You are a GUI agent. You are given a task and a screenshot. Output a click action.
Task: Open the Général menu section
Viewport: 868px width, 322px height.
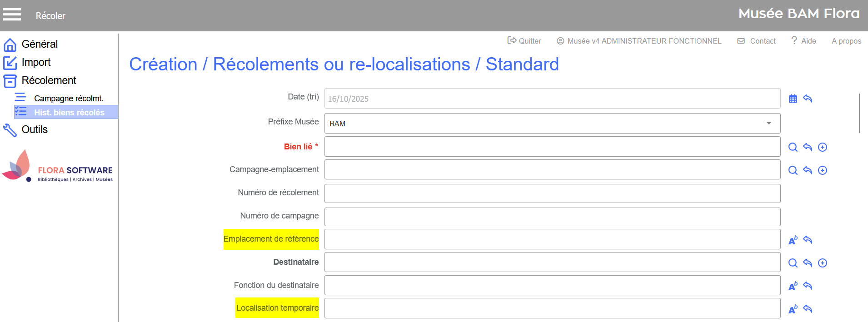(40, 44)
